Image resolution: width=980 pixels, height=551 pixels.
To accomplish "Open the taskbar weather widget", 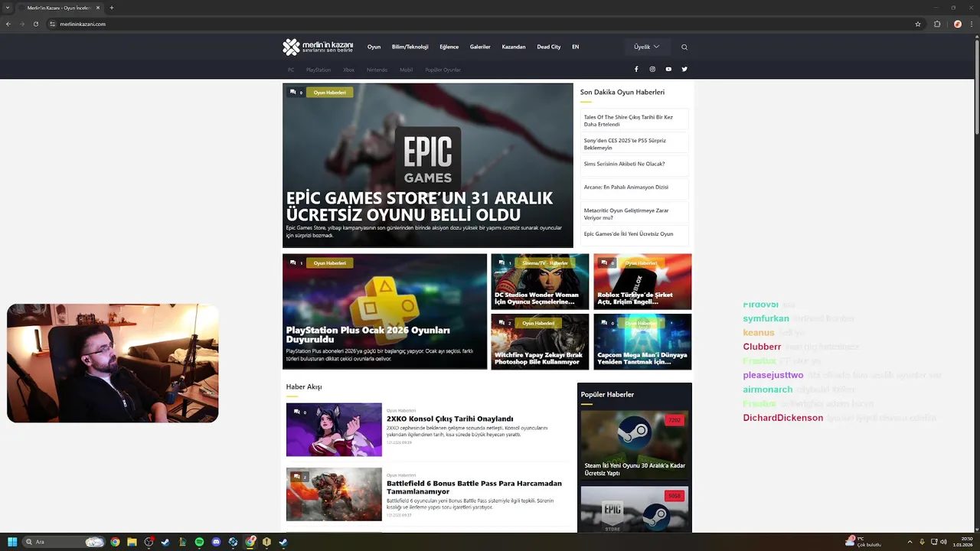I will coord(863,542).
